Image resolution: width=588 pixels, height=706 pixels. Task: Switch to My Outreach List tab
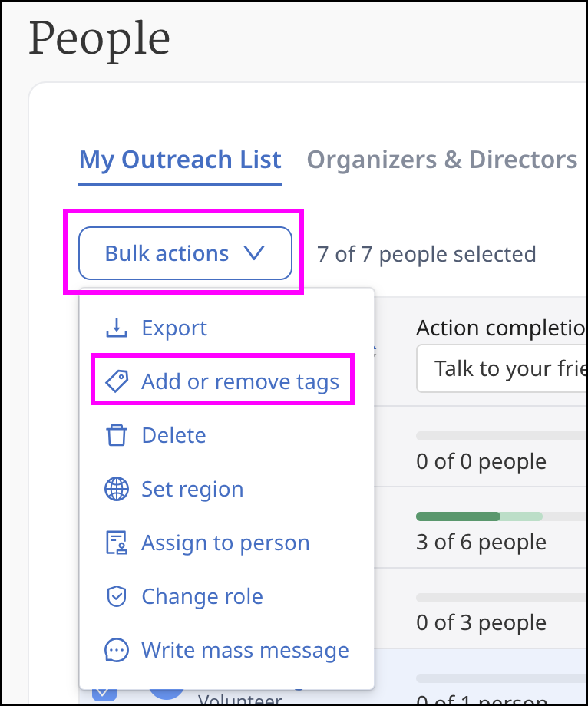pos(180,160)
